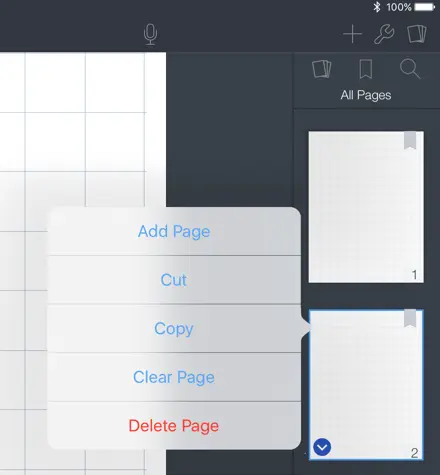Tap the microphone recording icon
440x475 pixels.
(x=150, y=34)
